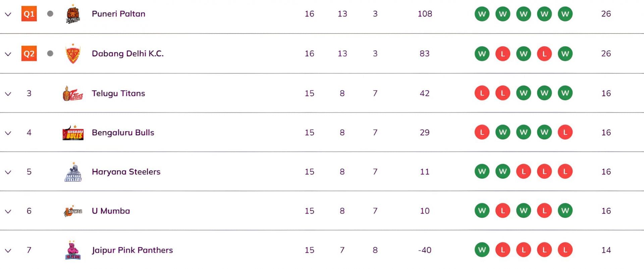Expand the Jaipur Pink Panthers row
The height and width of the screenshot is (269, 644).
coord(8,251)
